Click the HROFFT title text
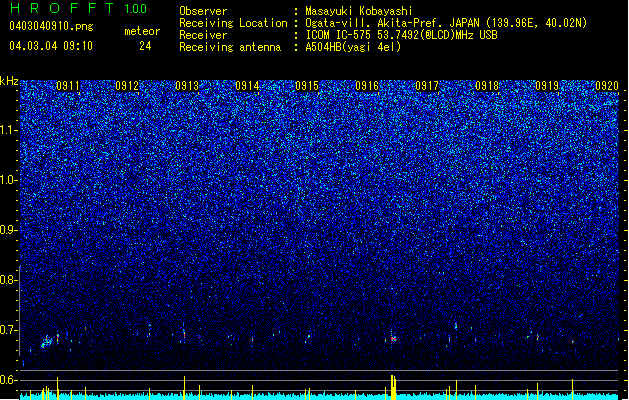This screenshot has width=629, height=400. coord(62,8)
